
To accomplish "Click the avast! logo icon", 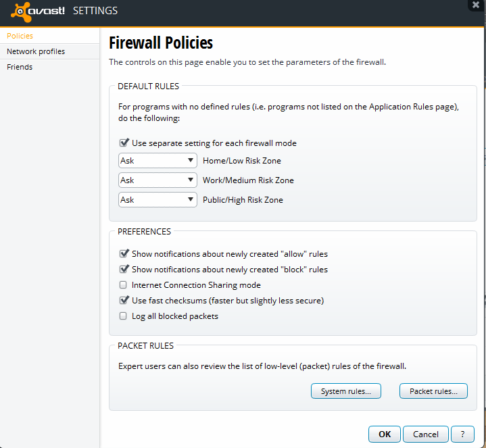I will click(x=19, y=11).
